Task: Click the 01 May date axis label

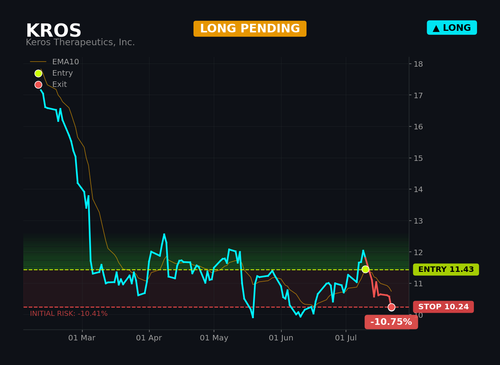Action: [x=214, y=338]
